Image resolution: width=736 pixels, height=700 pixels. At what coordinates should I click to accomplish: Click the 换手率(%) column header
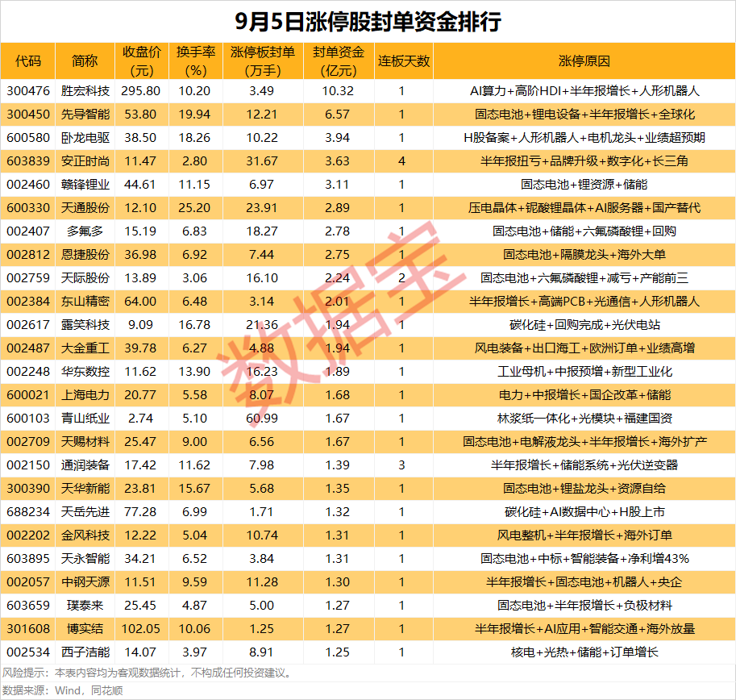tap(196, 61)
